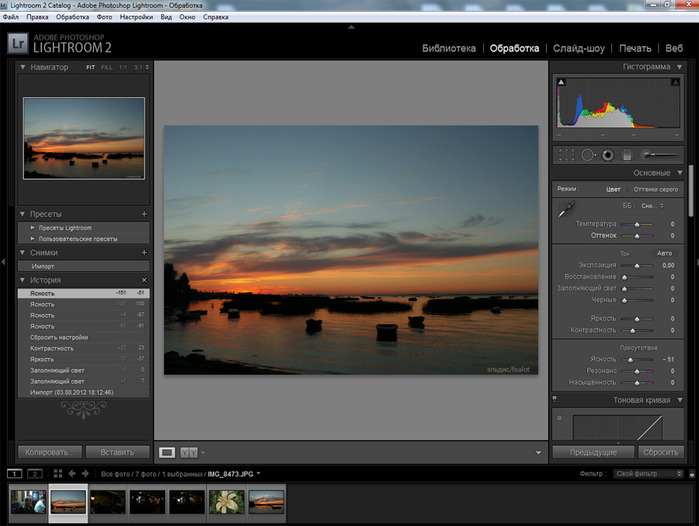Pick the white balance eyedropper tool

(565, 209)
